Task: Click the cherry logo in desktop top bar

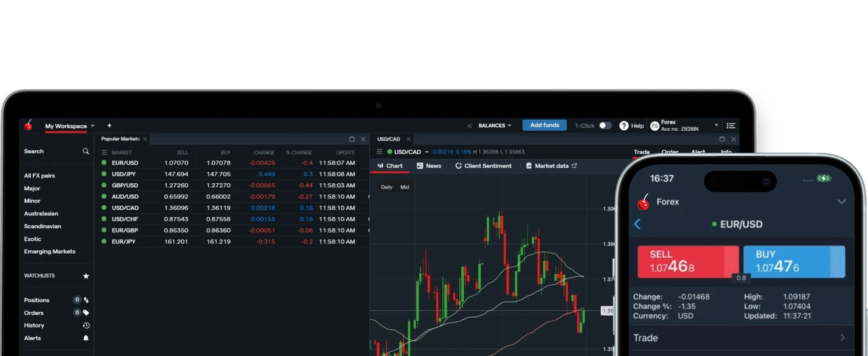Action: tap(29, 124)
